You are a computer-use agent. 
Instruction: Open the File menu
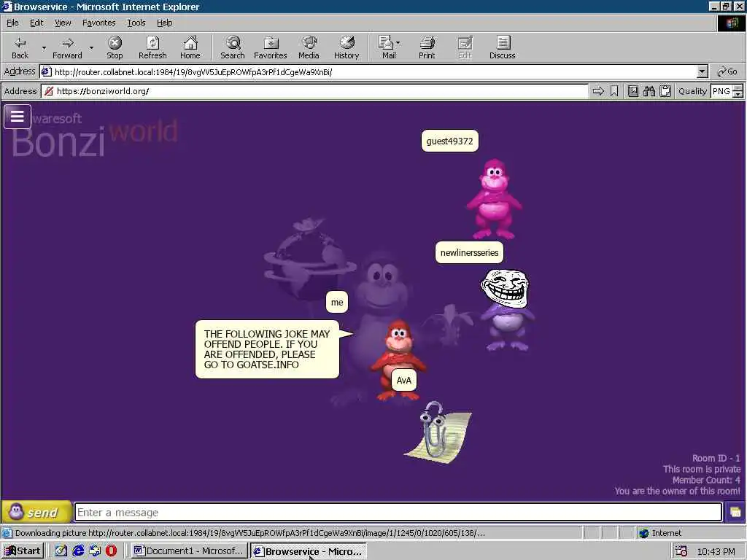pyautogui.click(x=12, y=23)
